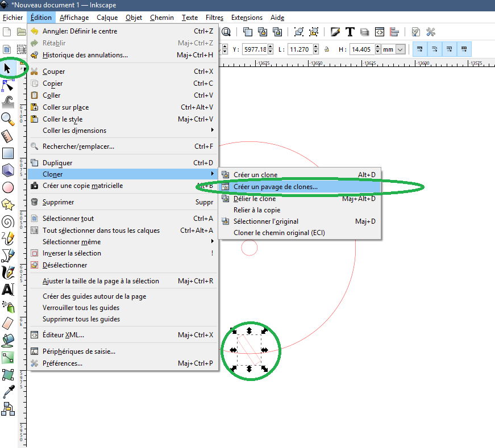Open Text and Font dialog icon

[x=350, y=32]
